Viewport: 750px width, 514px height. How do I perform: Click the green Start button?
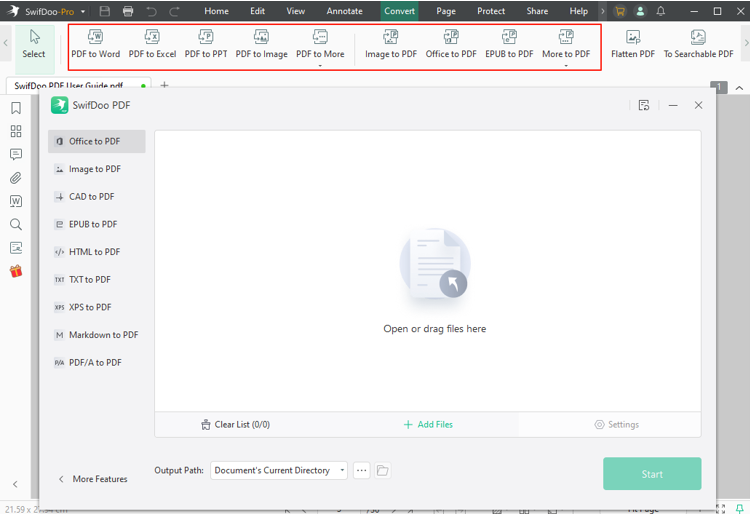click(x=652, y=474)
